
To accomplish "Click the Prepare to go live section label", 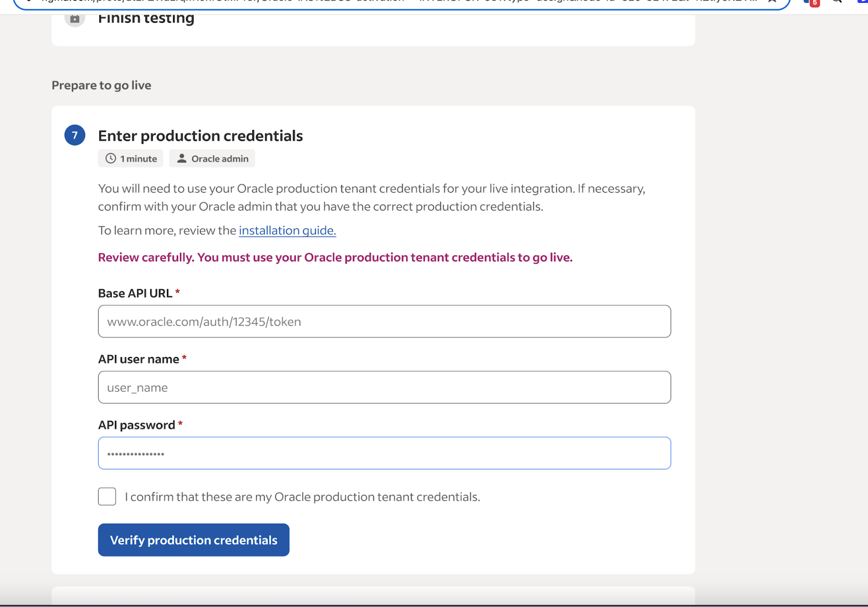I will [101, 85].
